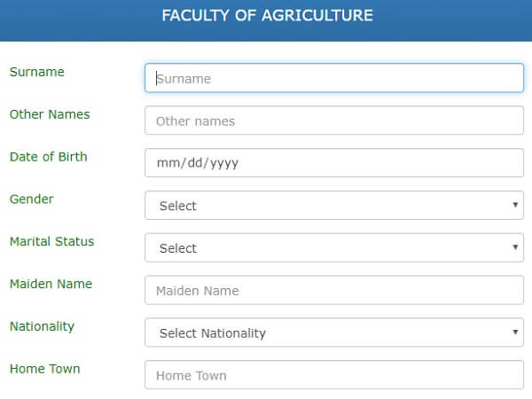Click the Other Names label

pyautogui.click(x=50, y=114)
